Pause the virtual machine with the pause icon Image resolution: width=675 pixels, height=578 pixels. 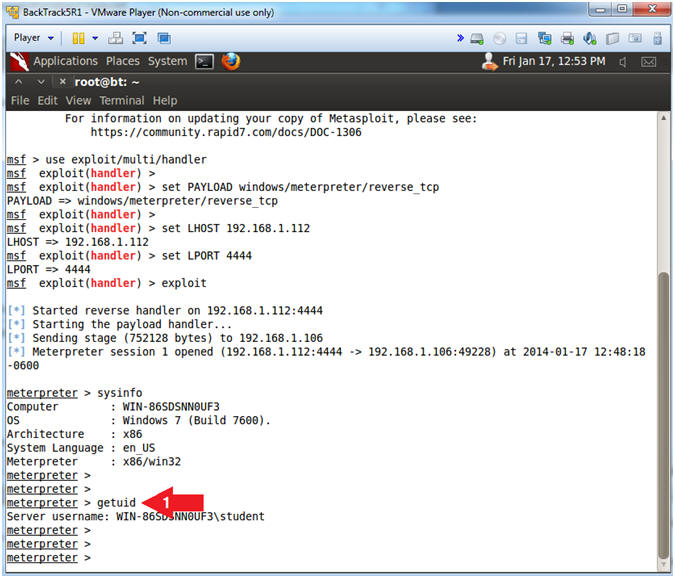tap(78, 38)
